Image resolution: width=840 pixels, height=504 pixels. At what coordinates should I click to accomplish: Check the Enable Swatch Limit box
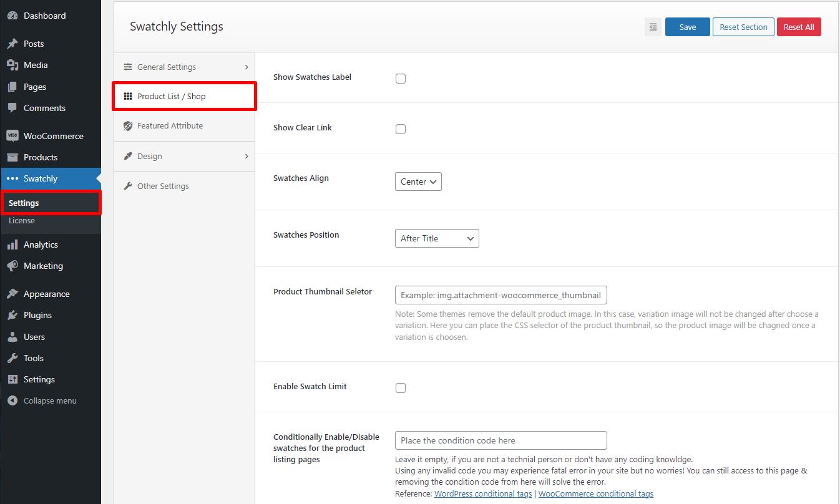pos(401,388)
